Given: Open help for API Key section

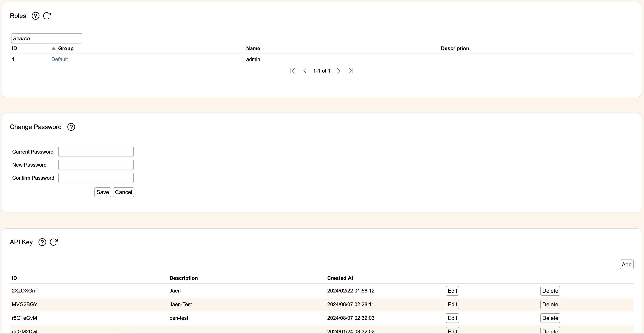Looking at the screenshot, I should (x=42, y=242).
